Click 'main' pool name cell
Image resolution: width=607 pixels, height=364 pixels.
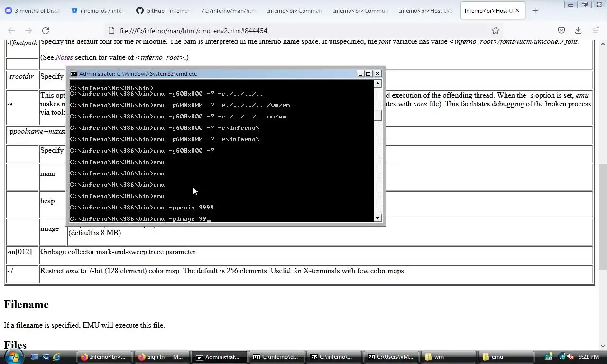point(53,177)
